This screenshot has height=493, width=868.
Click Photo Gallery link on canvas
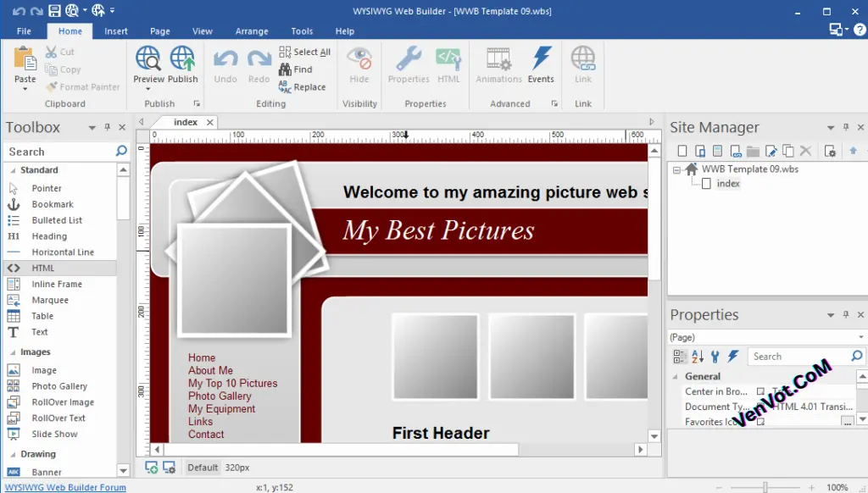(x=220, y=396)
